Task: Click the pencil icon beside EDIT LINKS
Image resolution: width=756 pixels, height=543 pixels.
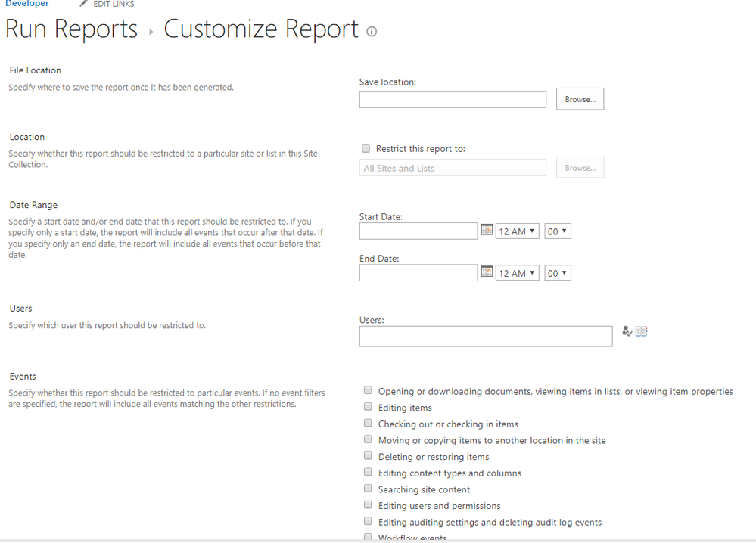Action: coord(82,3)
